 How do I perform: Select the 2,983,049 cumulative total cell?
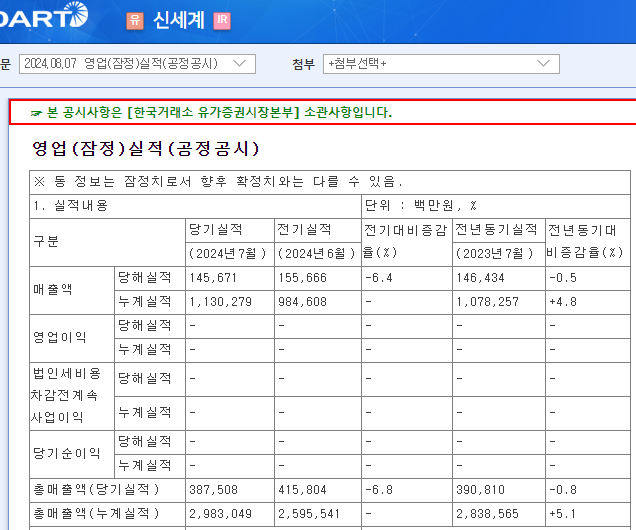[x=230, y=514]
